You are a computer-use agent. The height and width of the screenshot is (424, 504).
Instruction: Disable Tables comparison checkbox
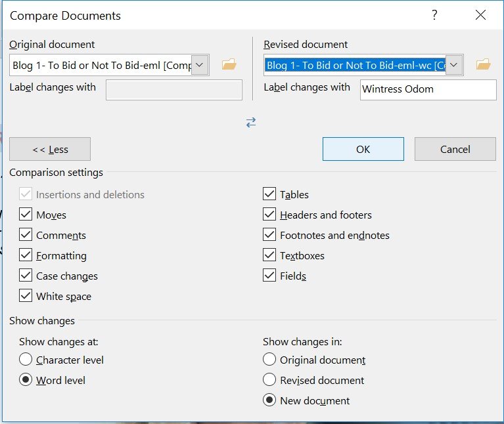[269, 194]
